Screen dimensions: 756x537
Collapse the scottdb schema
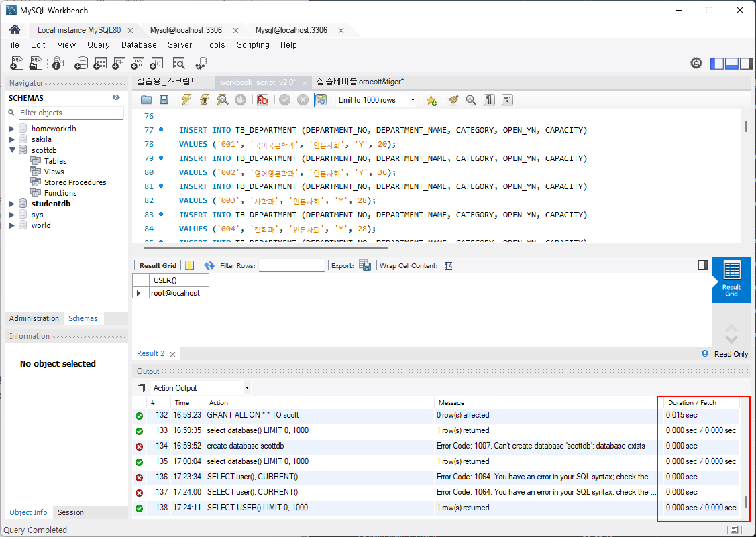[11, 150]
